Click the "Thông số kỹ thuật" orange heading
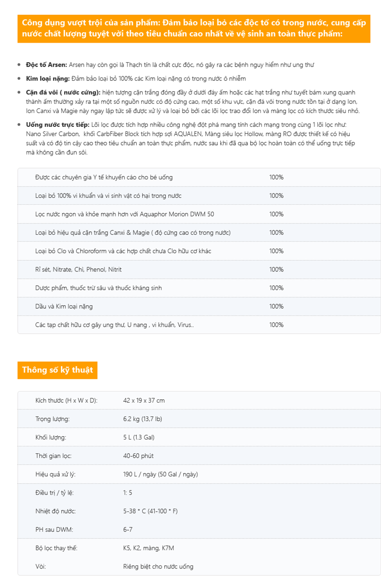Viewport: 381px width, 588px height. (57, 370)
